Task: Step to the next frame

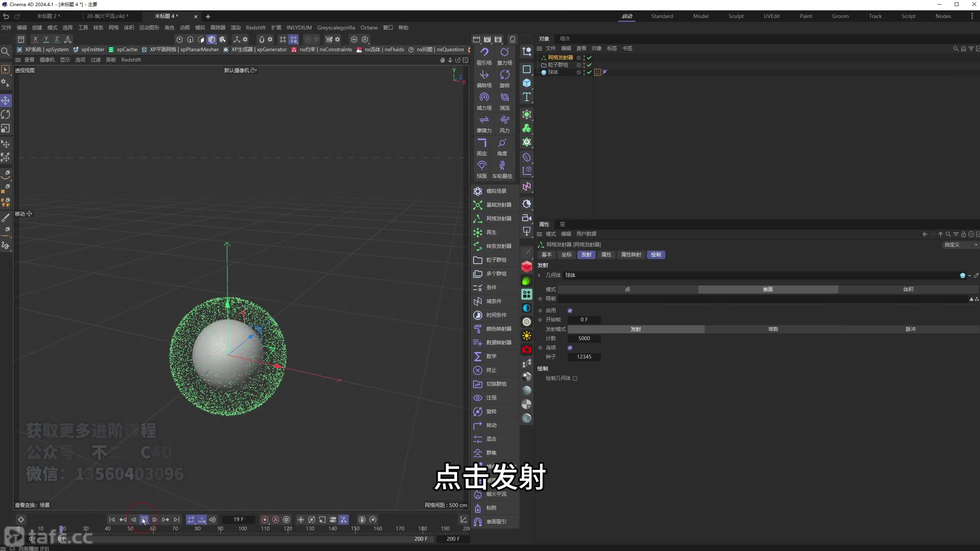Action: pos(155,520)
